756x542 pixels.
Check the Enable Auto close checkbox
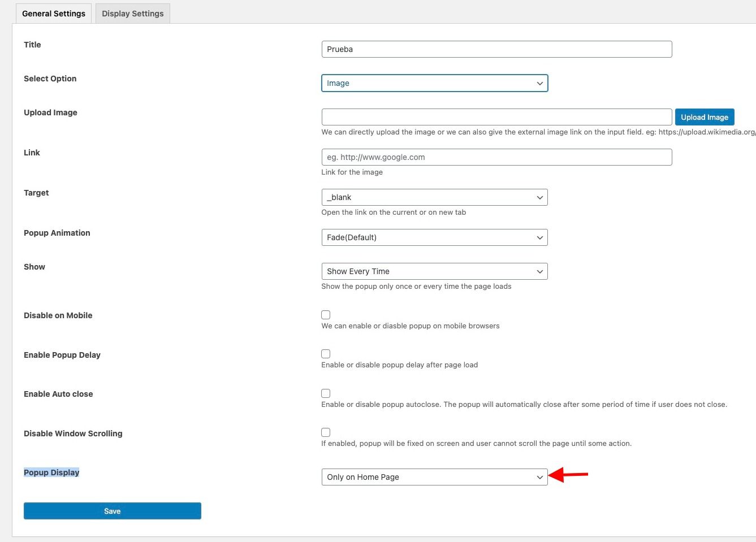(326, 393)
